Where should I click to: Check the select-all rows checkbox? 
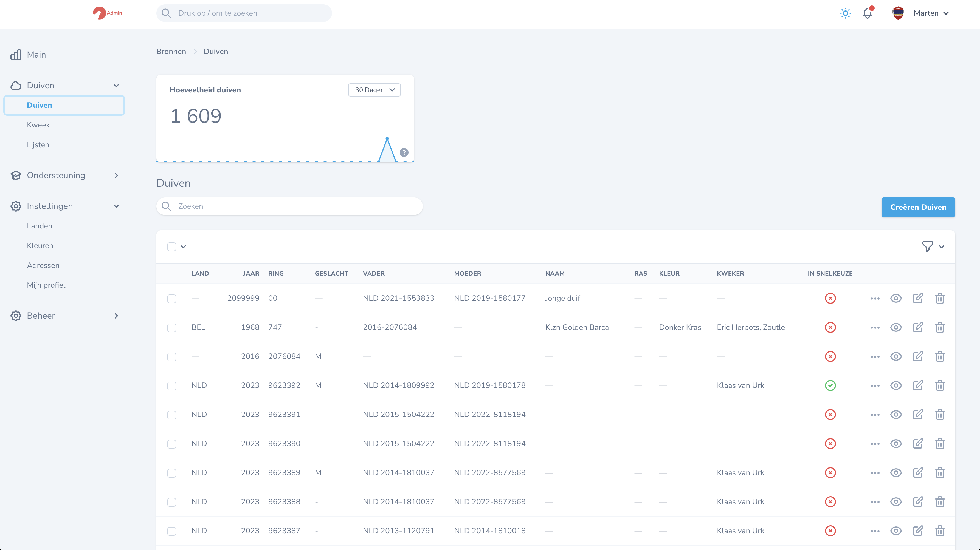click(171, 247)
